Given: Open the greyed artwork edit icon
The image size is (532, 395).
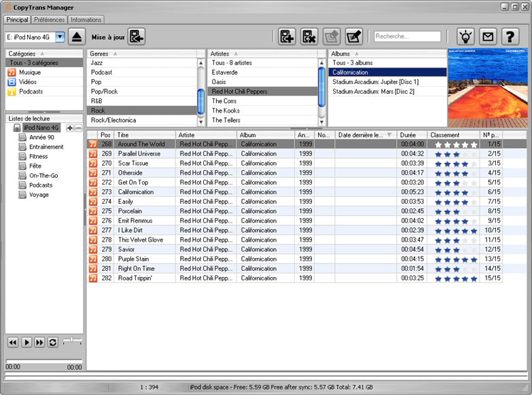Looking at the screenshot, I should pyautogui.click(x=332, y=37).
